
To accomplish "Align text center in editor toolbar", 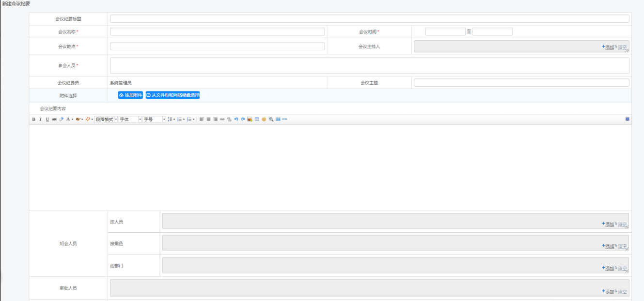I will coord(208,119).
